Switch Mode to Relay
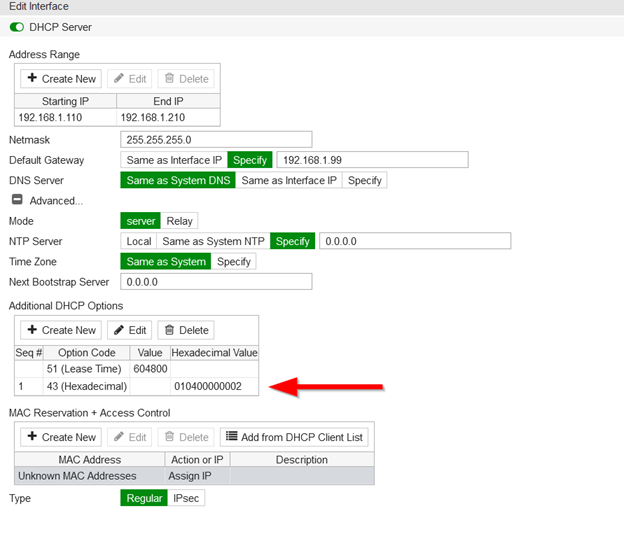This screenshot has width=624, height=539. [181, 221]
